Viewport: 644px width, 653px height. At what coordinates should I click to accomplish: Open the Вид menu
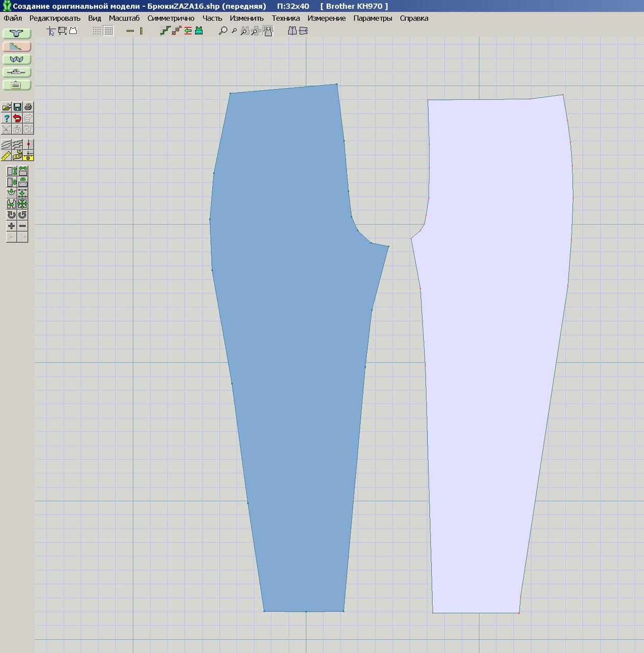coord(94,18)
